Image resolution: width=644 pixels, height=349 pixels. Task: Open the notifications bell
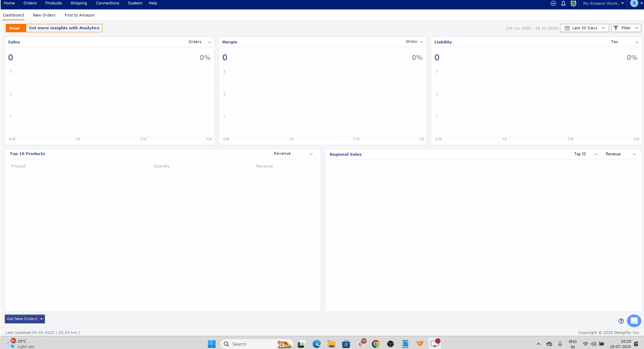coord(563,3)
